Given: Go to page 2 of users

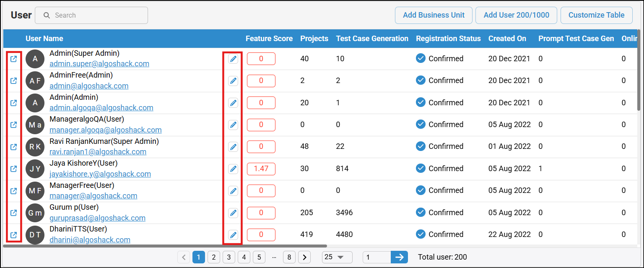Looking at the screenshot, I should pos(214,257).
